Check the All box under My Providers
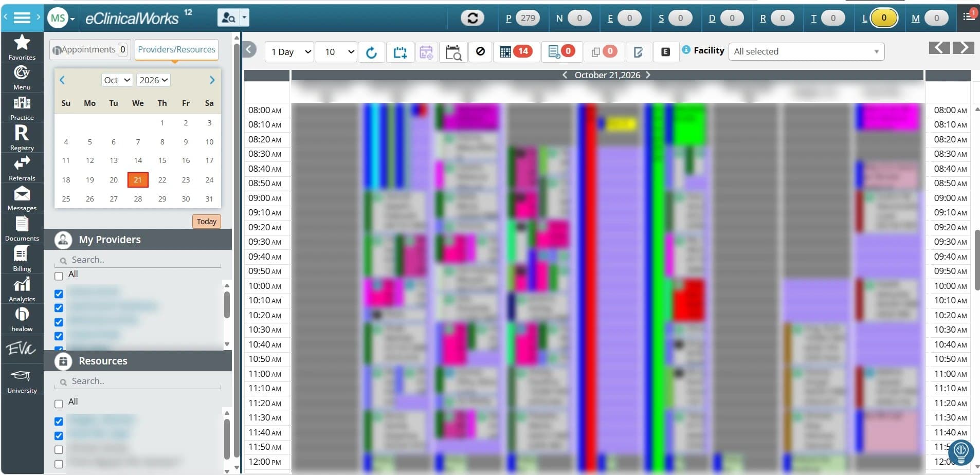This screenshot has height=475, width=980. [x=59, y=276]
